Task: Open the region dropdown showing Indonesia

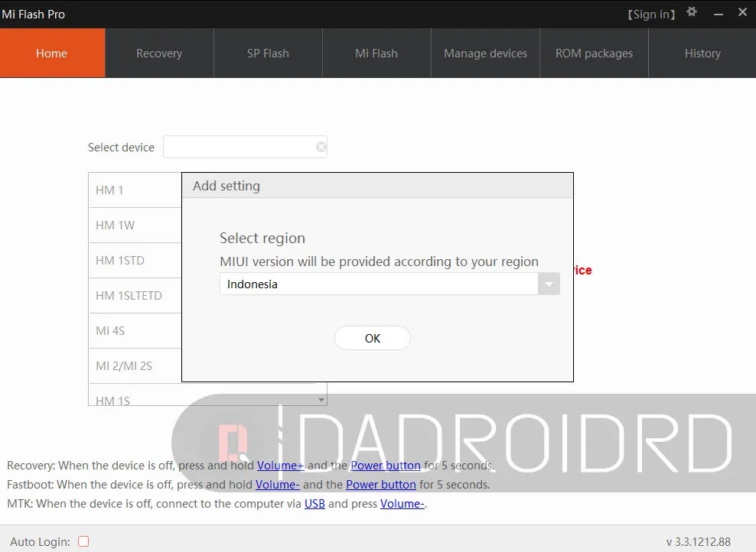Action: 549,284
